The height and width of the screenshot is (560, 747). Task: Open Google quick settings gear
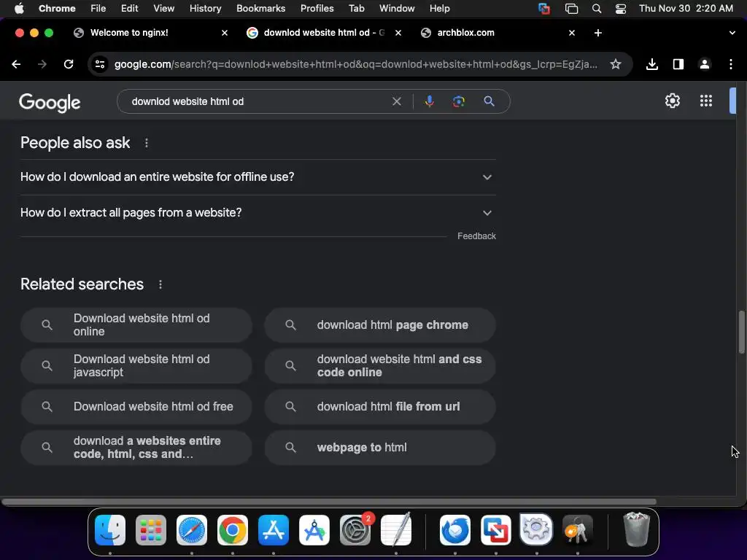coord(672,101)
